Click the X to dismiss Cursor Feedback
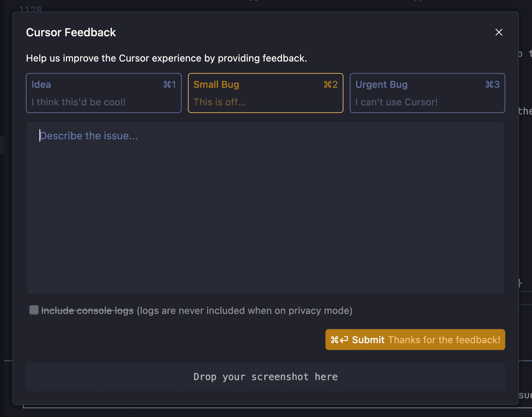This screenshot has width=532, height=417. click(499, 32)
